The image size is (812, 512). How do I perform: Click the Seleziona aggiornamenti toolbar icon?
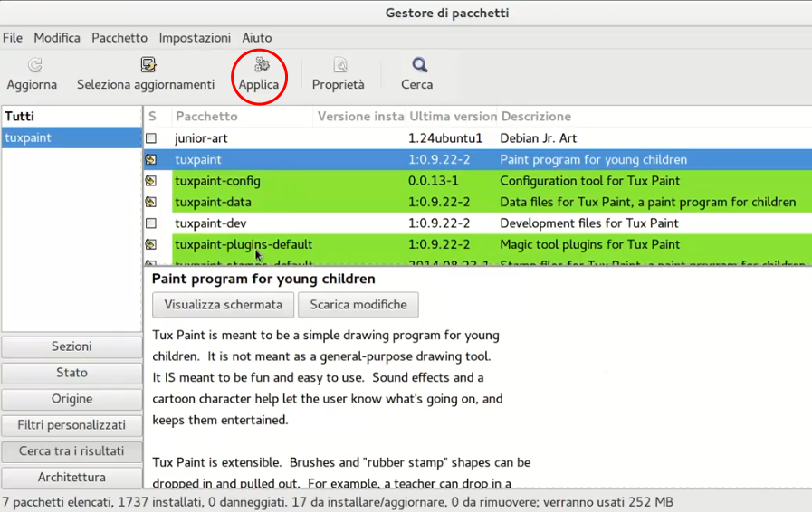(x=146, y=65)
